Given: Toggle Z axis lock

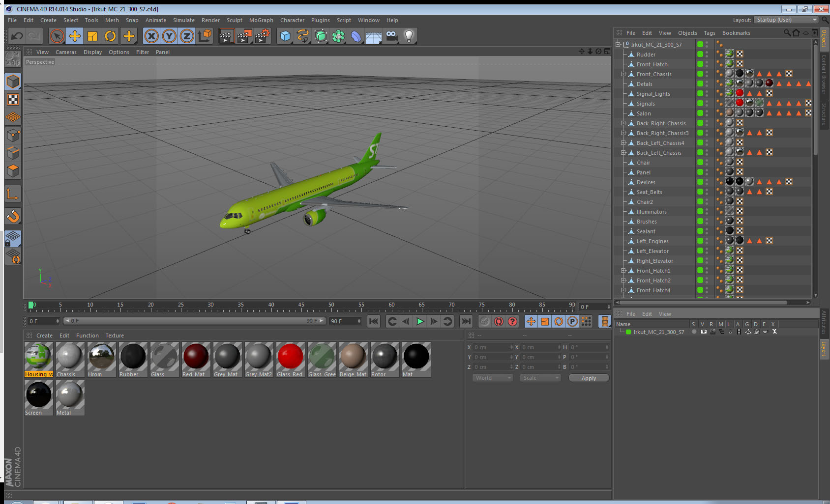Looking at the screenshot, I should 187,36.
